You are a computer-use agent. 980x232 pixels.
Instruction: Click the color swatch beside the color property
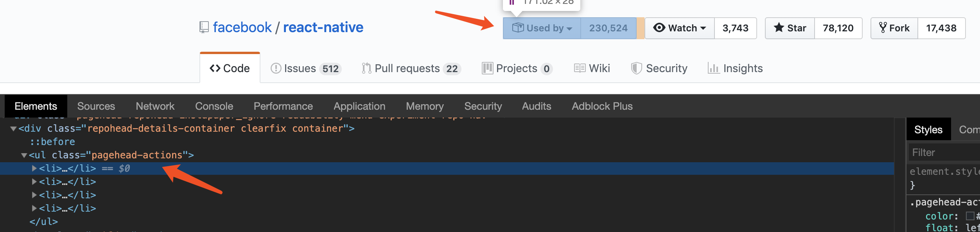tap(970, 216)
